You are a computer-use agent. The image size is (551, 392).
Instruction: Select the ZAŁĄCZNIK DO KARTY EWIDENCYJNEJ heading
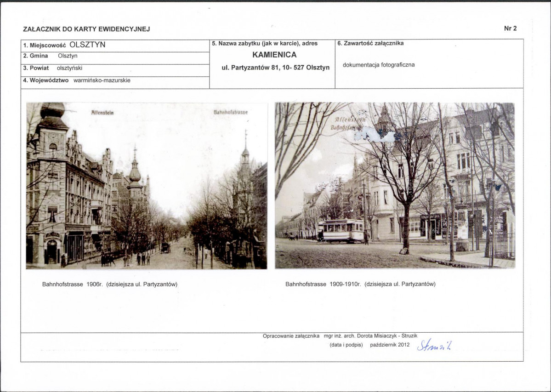(86, 29)
